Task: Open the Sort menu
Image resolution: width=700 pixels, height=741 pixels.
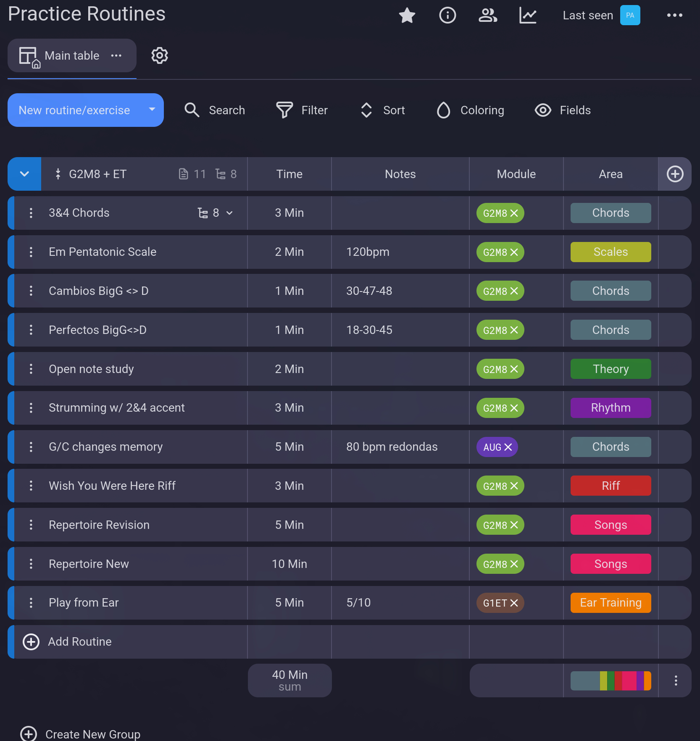Action: (383, 110)
